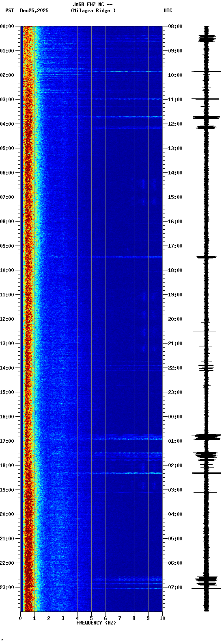Click the UTC timezone label
The image size is (224, 644).
tap(168, 11)
